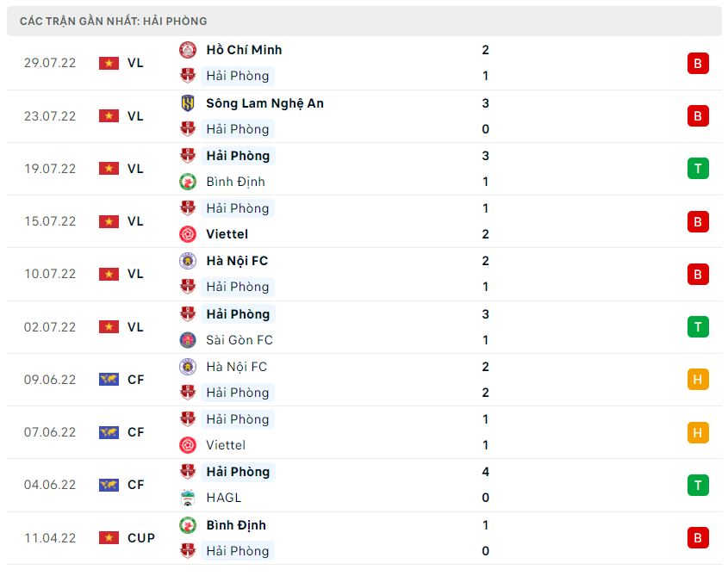Open the 11.04.22 CUP match row date
The height and width of the screenshot is (576, 728).
[50, 538]
